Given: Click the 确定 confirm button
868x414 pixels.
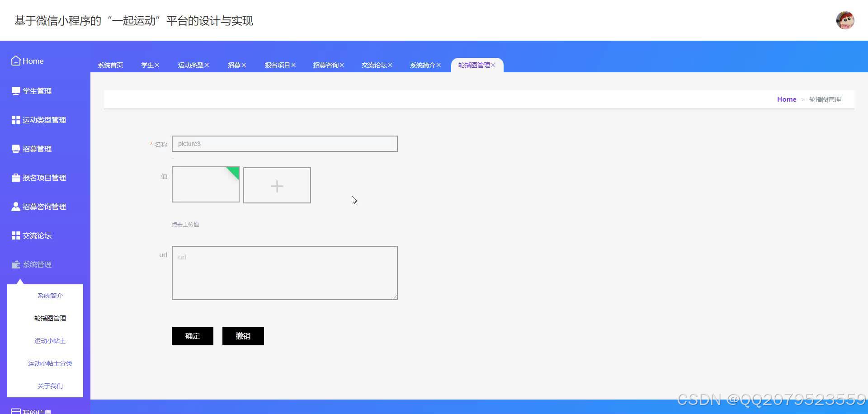Looking at the screenshot, I should tap(193, 336).
